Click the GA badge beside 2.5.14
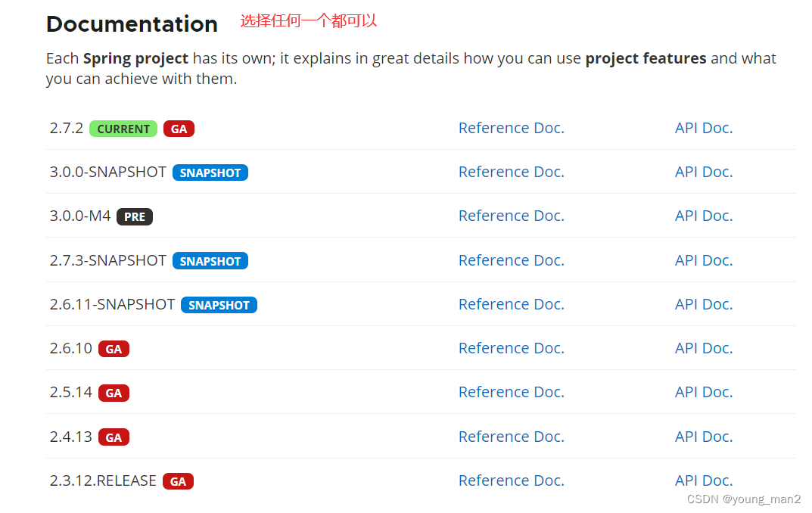The width and height of the screenshot is (812, 513). coord(114,393)
